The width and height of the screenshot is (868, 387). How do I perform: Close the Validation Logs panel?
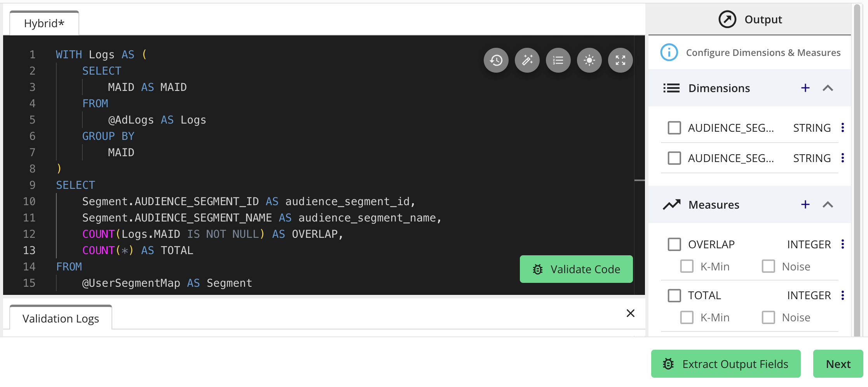[630, 313]
